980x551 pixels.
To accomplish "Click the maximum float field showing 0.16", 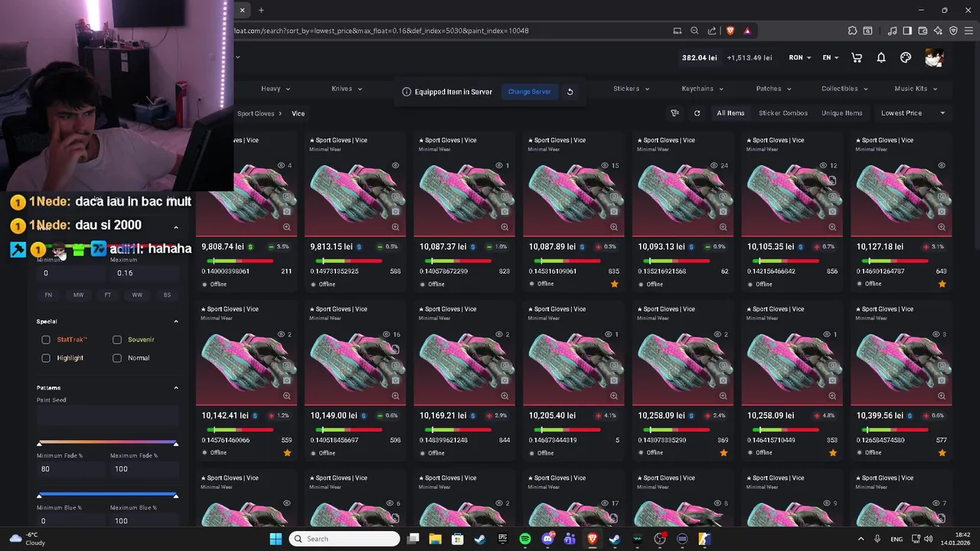I will 145,272.
